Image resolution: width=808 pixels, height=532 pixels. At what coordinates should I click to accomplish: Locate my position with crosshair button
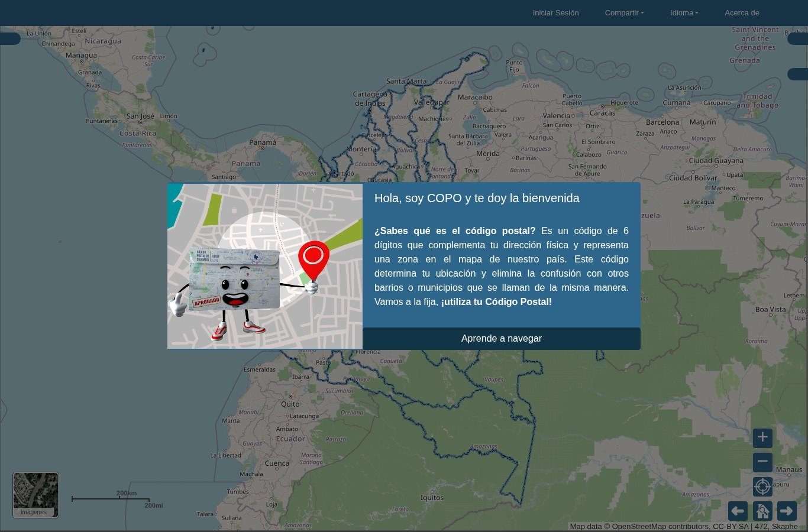762,486
